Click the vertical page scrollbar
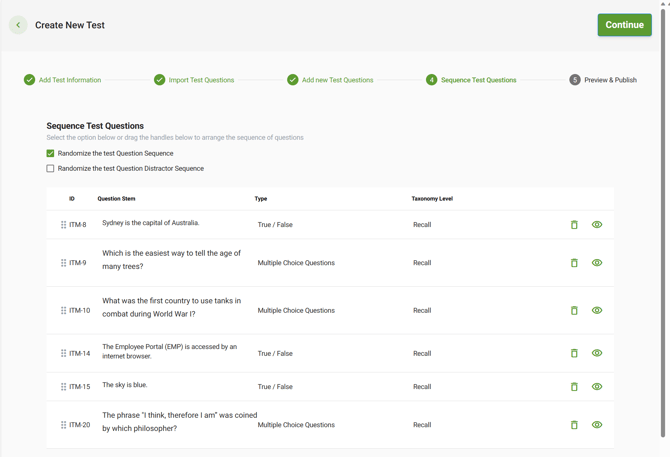 (x=663, y=220)
